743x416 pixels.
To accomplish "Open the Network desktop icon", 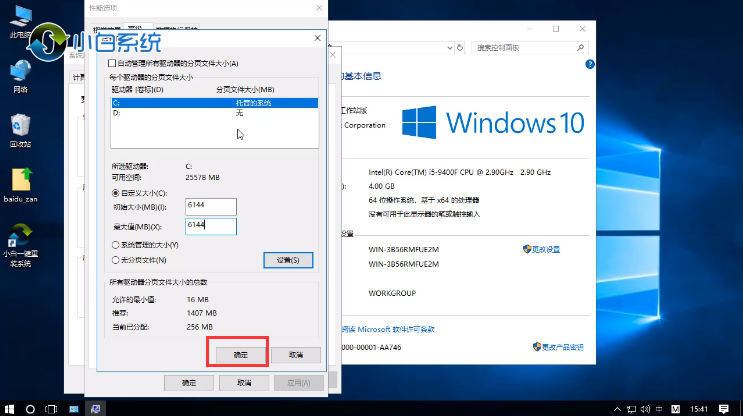I will pyautogui.click(x=20, y=76).
